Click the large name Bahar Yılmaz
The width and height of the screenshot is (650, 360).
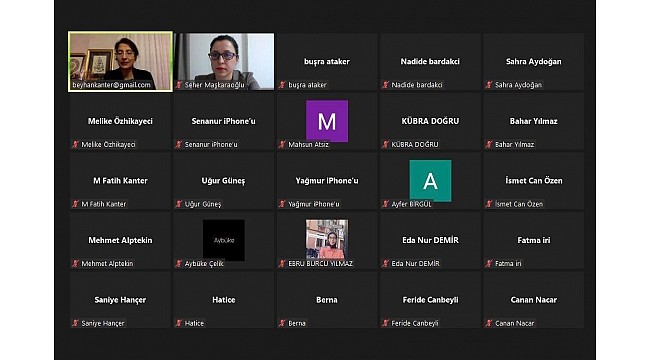coord(534,121)
